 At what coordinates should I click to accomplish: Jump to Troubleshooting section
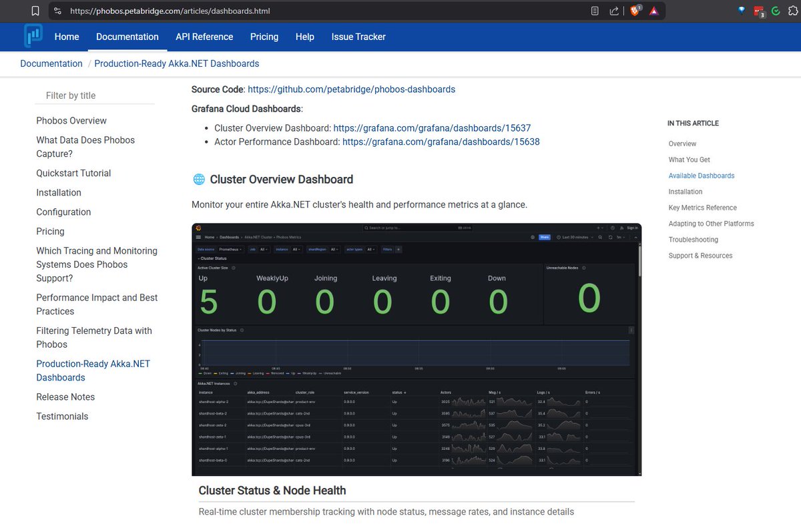[x=694, y=240]
